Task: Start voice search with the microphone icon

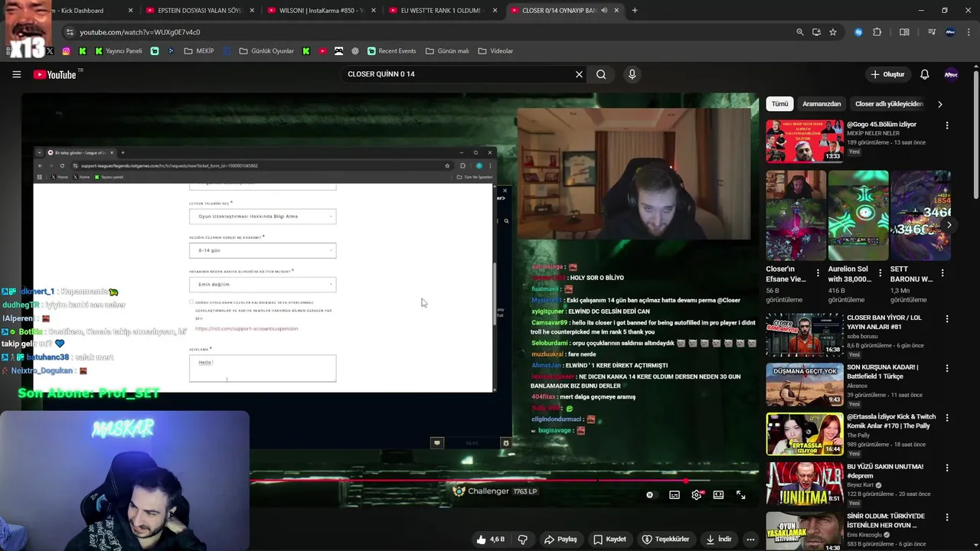Action: [x=632, y=74]
